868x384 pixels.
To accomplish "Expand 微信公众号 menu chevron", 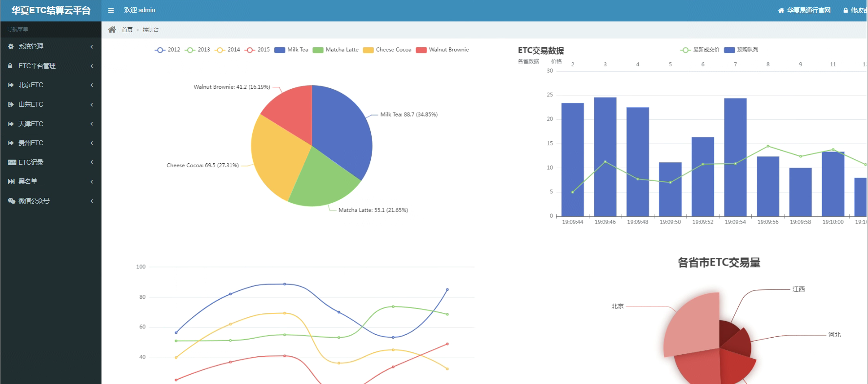I will coord(92,201).
